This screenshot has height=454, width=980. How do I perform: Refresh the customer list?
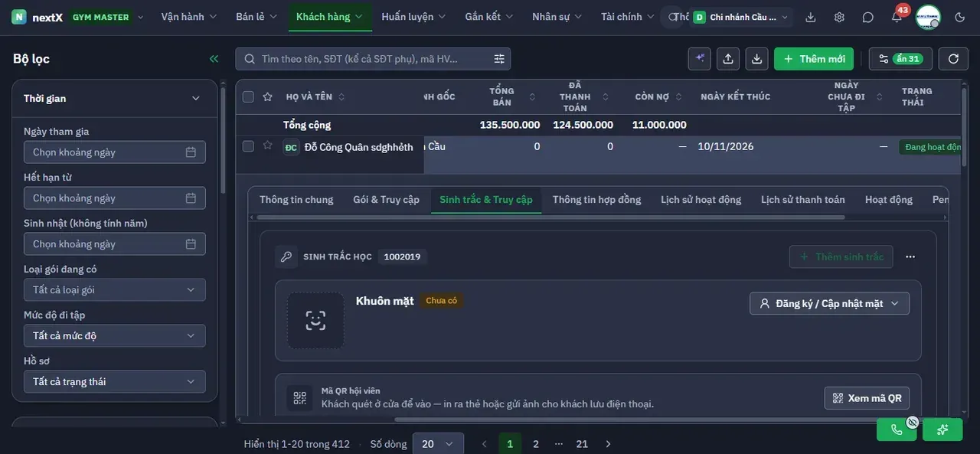pyautogui.click(x=953, y=59)
